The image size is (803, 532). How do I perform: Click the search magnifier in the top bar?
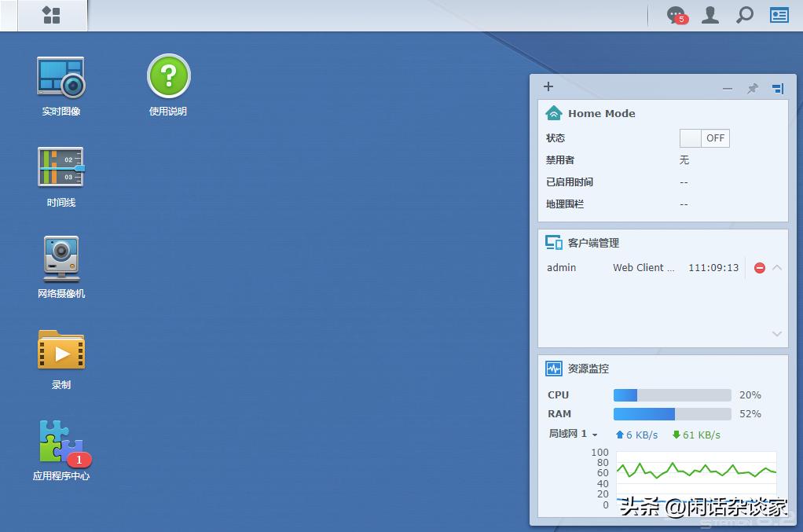coord(744,15)
